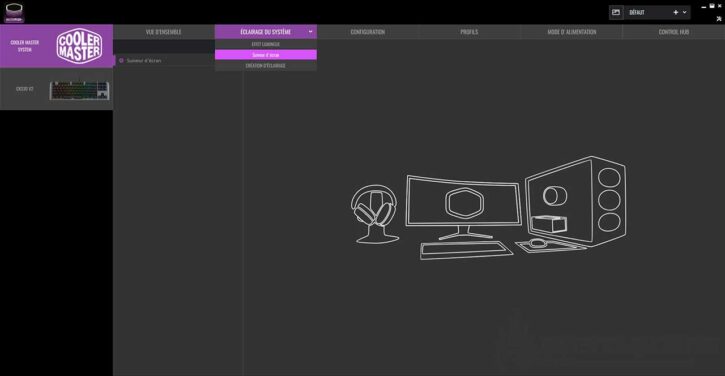Choose CRÉATION D'ÉCLAIRAGE in the lighting menu
Image resolution: width=725 pixels, height=376 pixels.
[x=266, y=66]
